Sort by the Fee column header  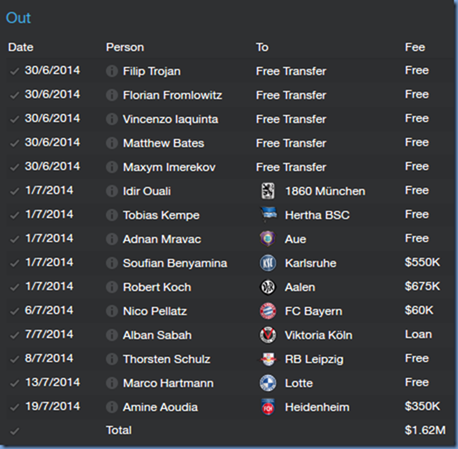click(415, 47)
